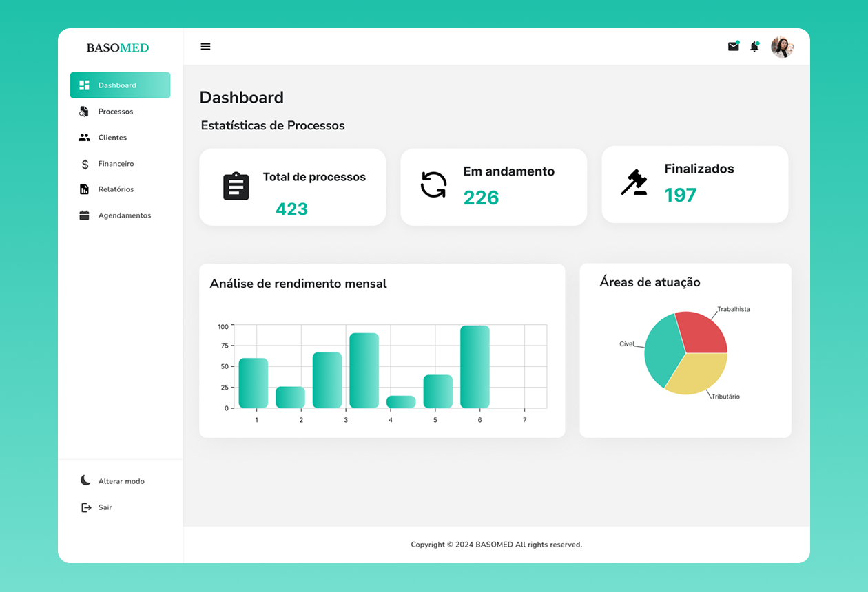Viewport: 868px width, 592px height.
Task: Click the tallest bar for month 6
Action: tap(475, 367)
